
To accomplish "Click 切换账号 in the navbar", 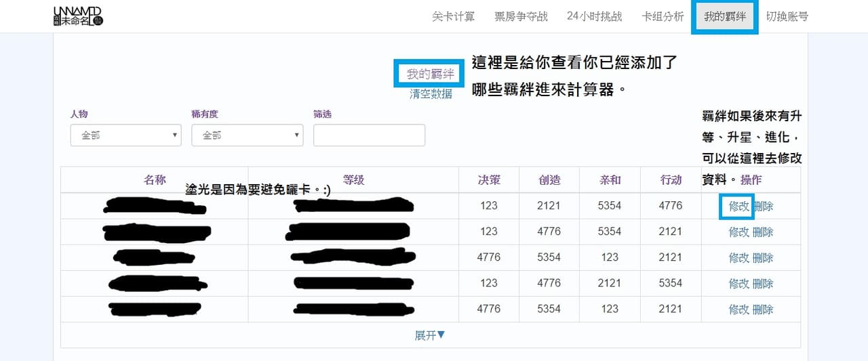I will 787,16.
